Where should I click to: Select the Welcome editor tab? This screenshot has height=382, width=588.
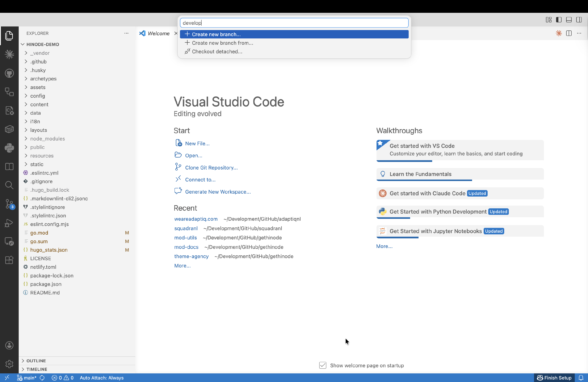(158, 33)
